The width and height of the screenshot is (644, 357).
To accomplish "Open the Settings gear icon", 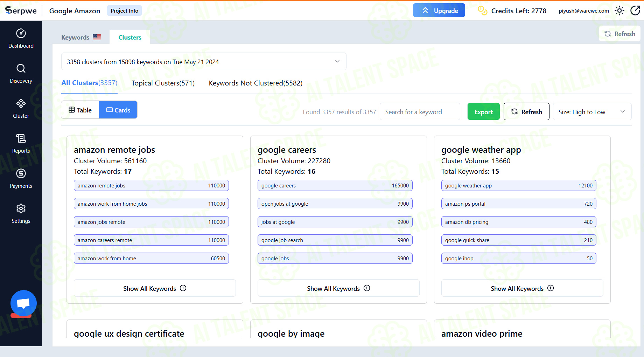I will (21, 208).
